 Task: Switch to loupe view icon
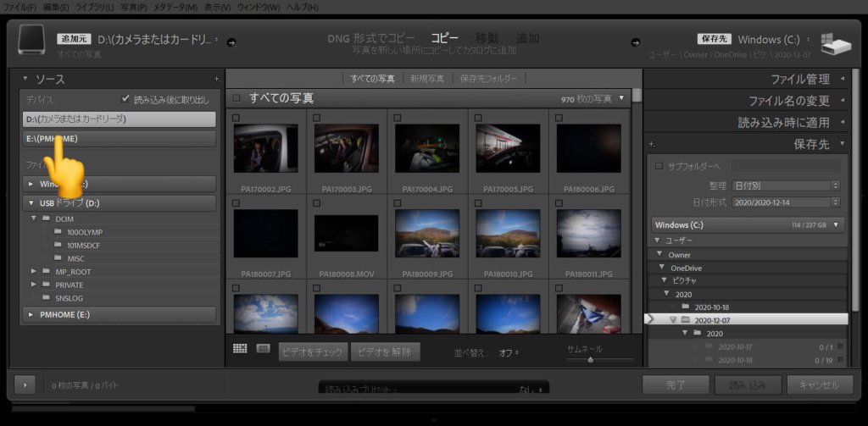click(264, 349)
